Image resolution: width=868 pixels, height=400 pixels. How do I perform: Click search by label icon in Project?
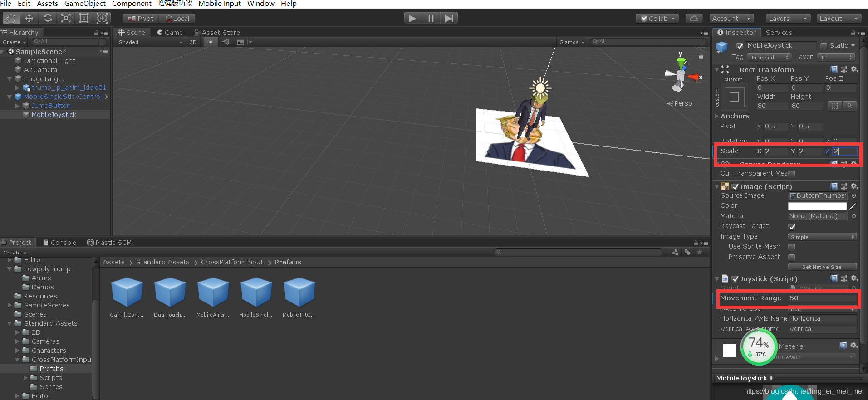tap(687, 252)
